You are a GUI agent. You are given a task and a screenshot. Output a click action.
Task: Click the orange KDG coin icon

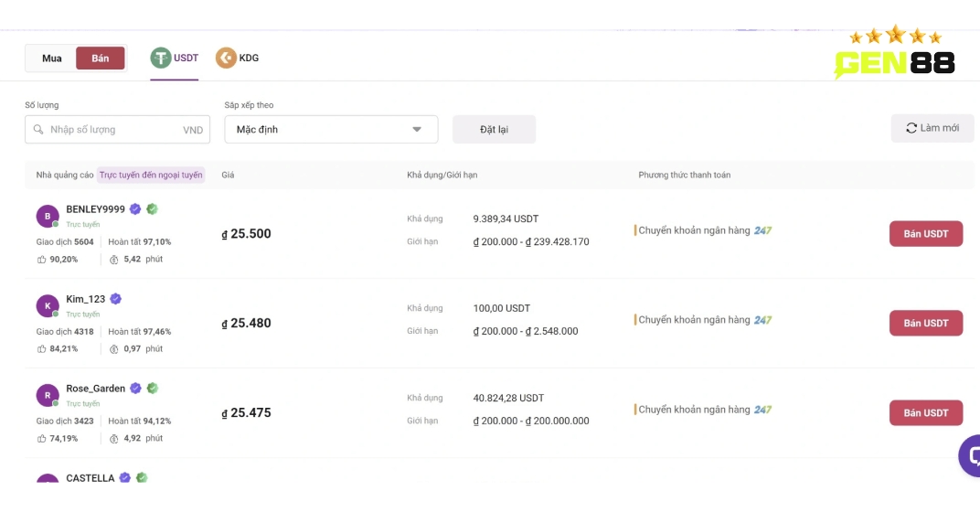[x=226, y=59]
